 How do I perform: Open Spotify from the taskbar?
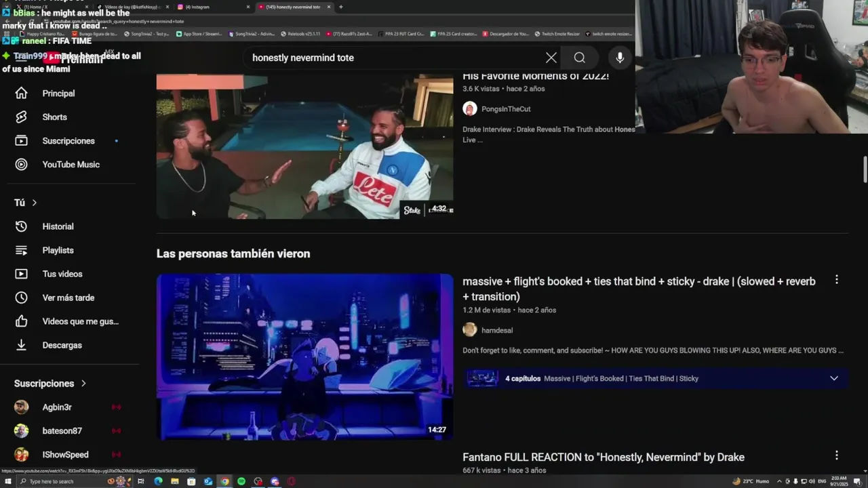241,481
